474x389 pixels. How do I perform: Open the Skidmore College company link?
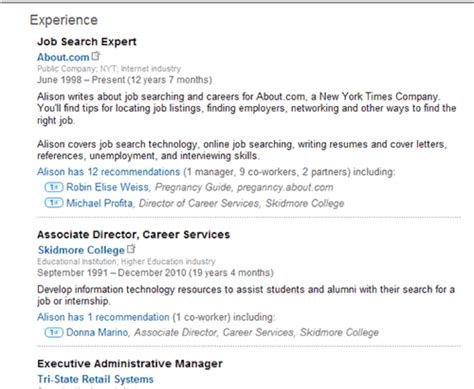[81, 250]
